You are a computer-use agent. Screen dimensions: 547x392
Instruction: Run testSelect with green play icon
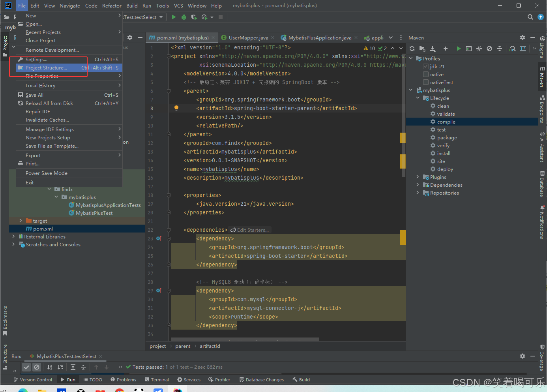click(x=174, y=17)
